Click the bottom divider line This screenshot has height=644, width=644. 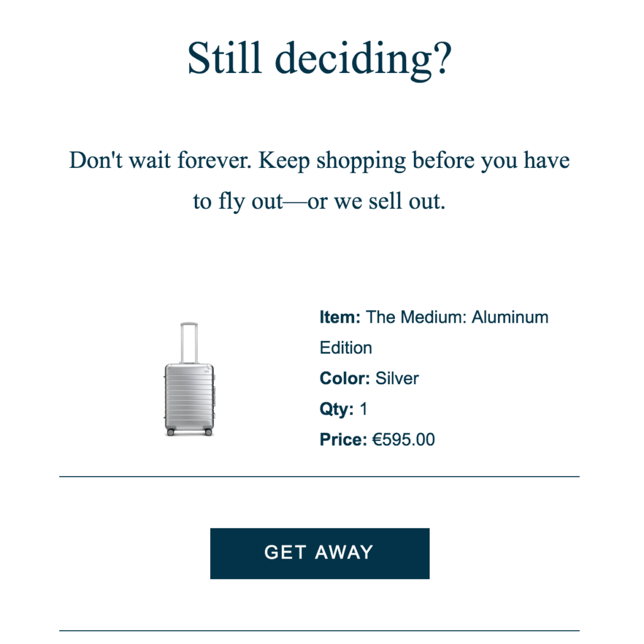point(319,627)
